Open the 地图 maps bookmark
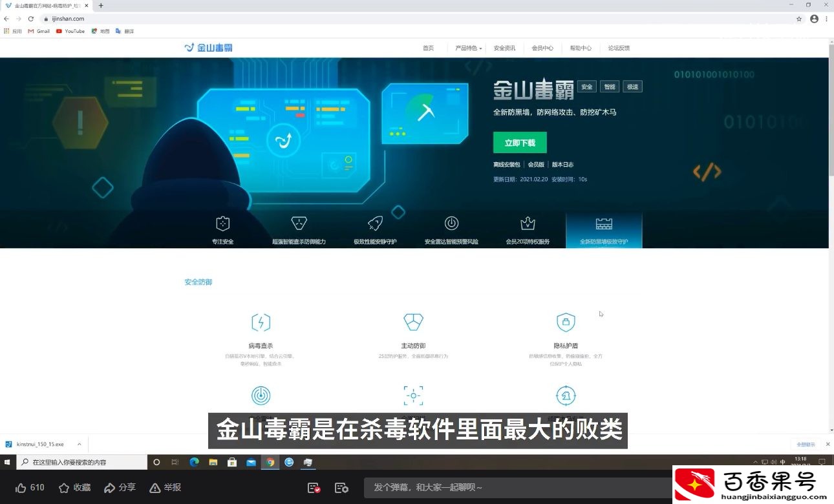The width and height of the screenshot is (834, 504). (x=100, y=31)
